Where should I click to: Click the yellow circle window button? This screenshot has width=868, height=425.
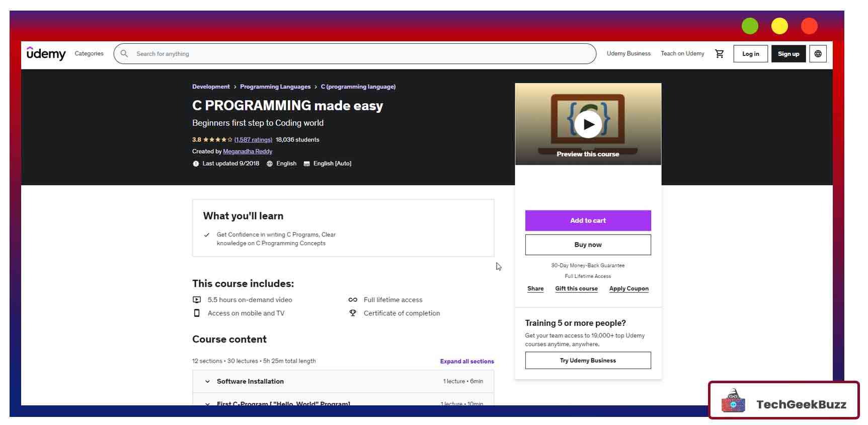[779, 26]
